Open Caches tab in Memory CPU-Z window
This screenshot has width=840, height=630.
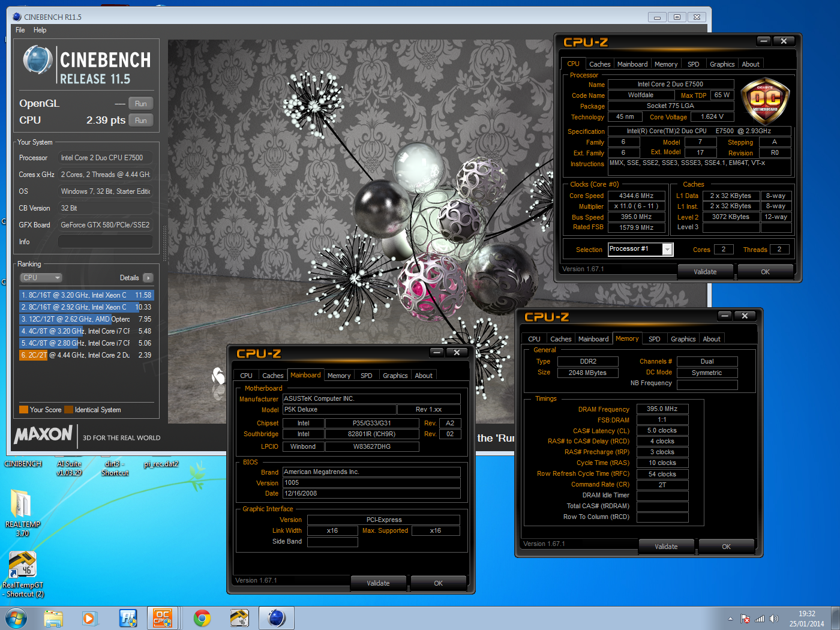[560, 339]
